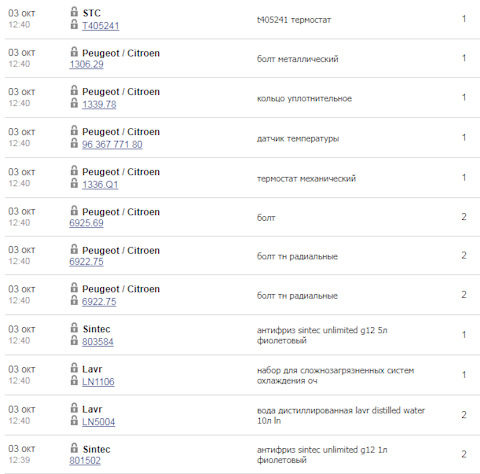Open part number 1339.78 link

pyautogui.click(x=99, y=104)
